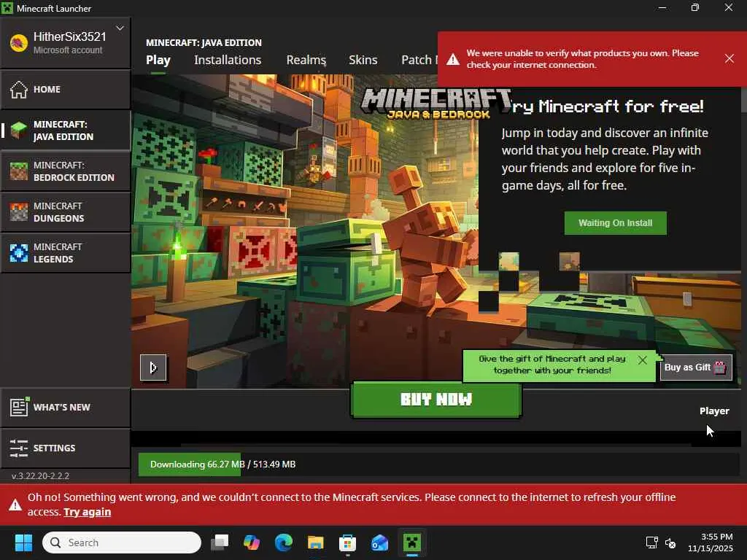
Task: Switch to the Play tab
Action: pos(158,60)
